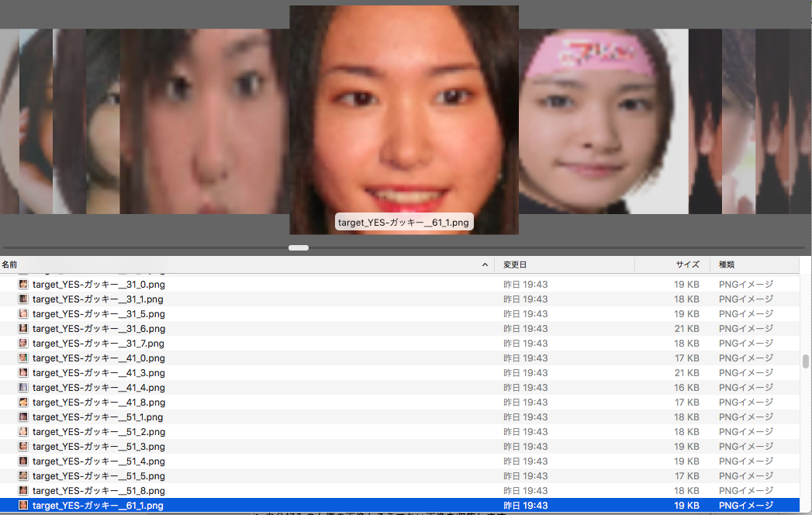Sort the file list by the 変更日 column
812x515 pixels.
tap(515, 265)
